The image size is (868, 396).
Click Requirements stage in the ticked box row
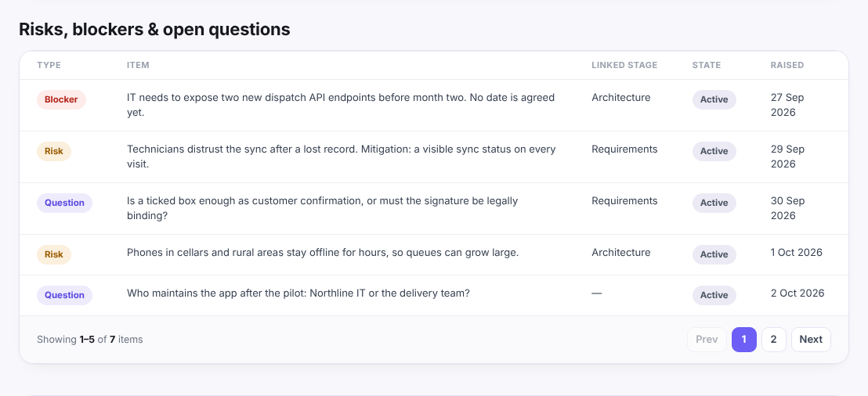pos(624,201)
